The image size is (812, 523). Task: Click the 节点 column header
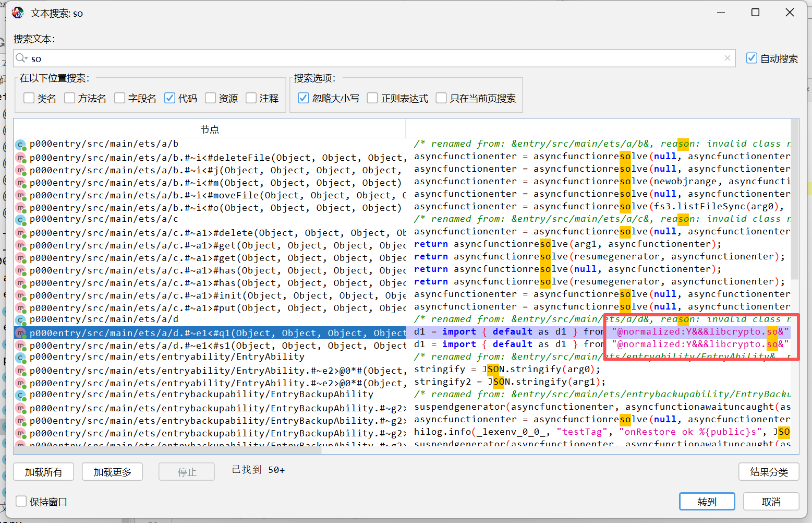coord(210,129)
